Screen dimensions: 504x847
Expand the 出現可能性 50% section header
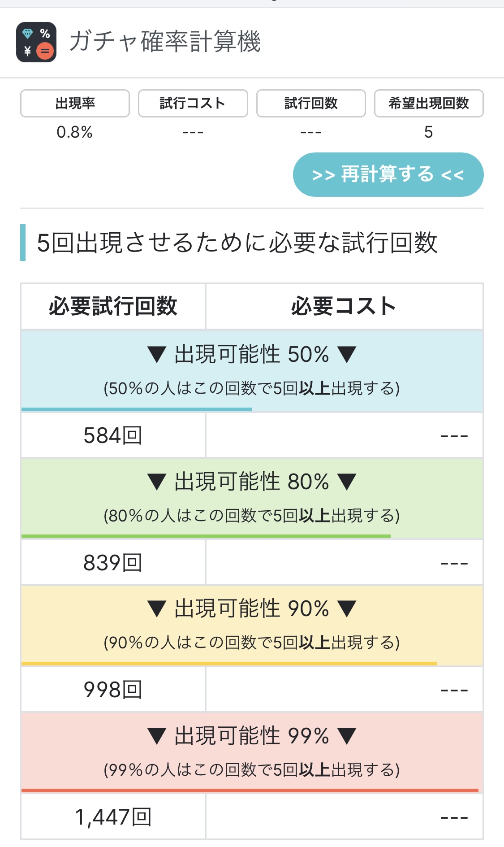pyautogui.click(x=252, y=354)
